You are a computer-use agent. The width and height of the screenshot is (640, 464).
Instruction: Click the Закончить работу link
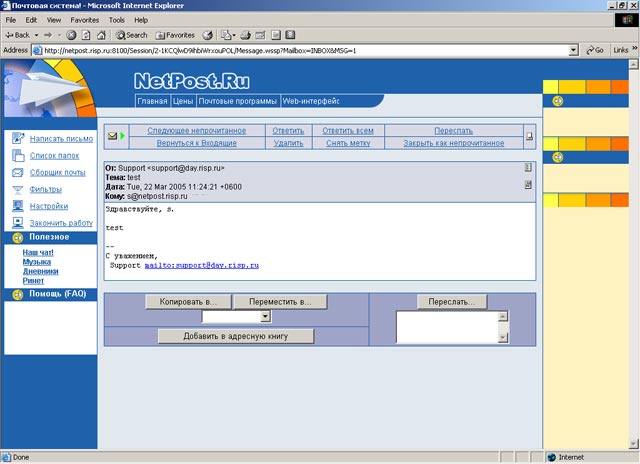(x=61, y=223)
